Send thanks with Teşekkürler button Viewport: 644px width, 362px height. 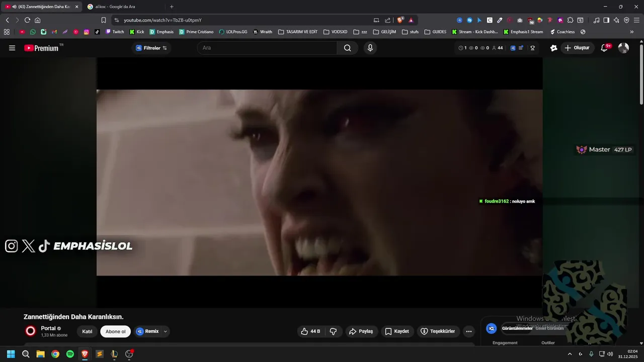point(438,331)
